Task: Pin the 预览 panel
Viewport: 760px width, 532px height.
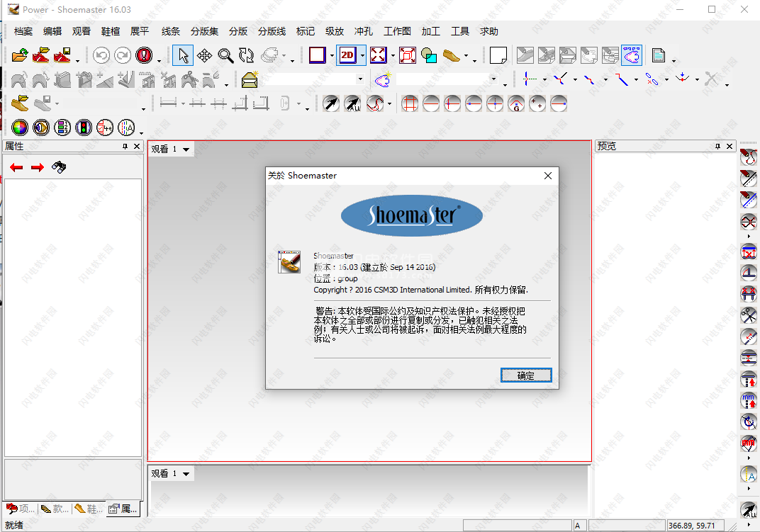Action: click(x=718, y=147)
